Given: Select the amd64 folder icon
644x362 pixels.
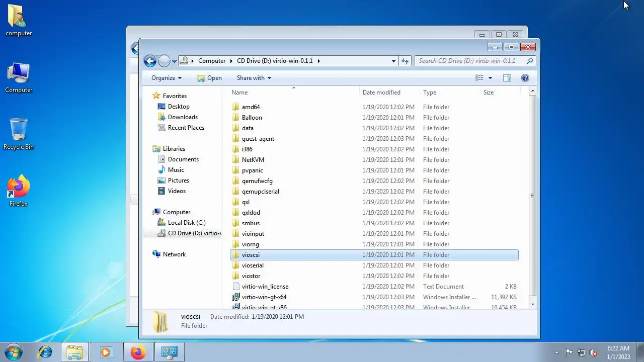Looking at the screenshot, I should click(x=236, y=107).
